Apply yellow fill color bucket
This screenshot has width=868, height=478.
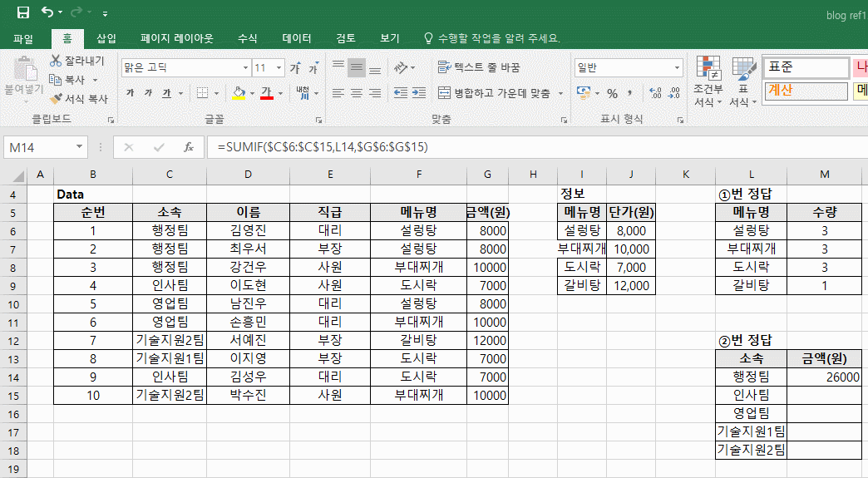point(239,93)
